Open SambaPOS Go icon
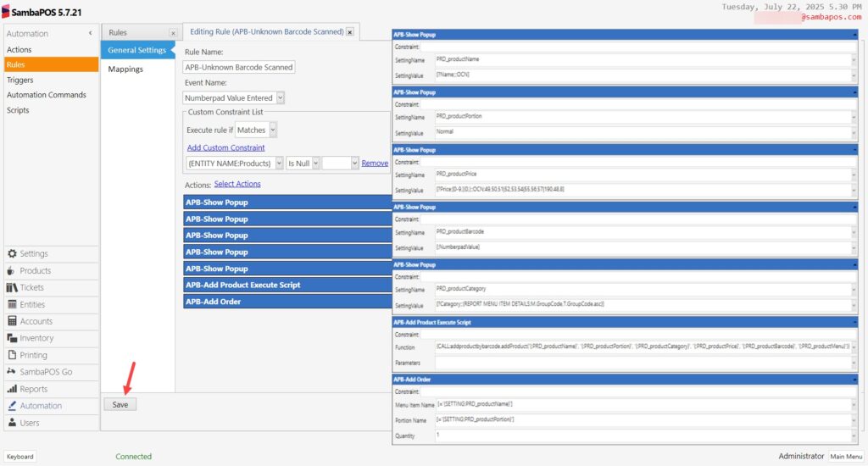868x466 pixels. [x=11, y=372]
